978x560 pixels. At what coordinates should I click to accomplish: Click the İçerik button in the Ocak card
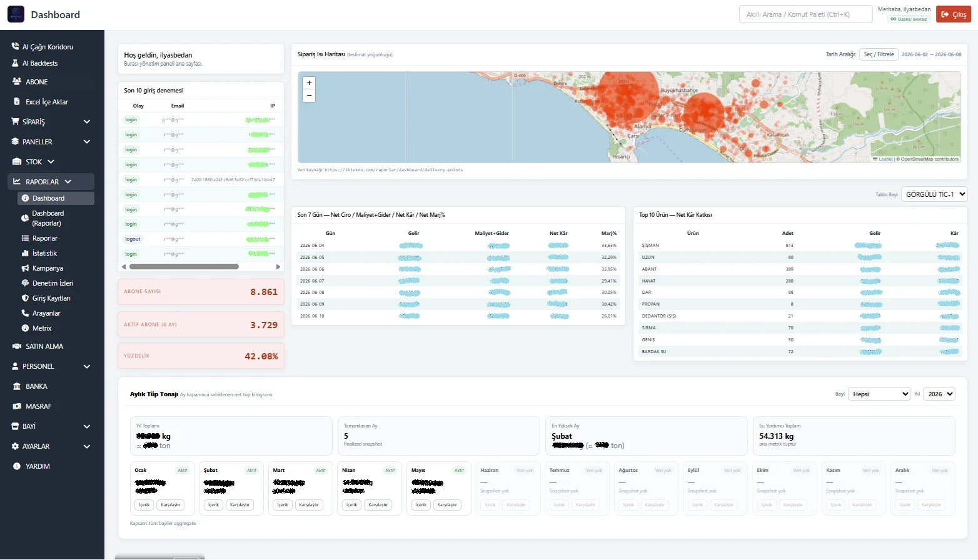[x=144, y=504]
